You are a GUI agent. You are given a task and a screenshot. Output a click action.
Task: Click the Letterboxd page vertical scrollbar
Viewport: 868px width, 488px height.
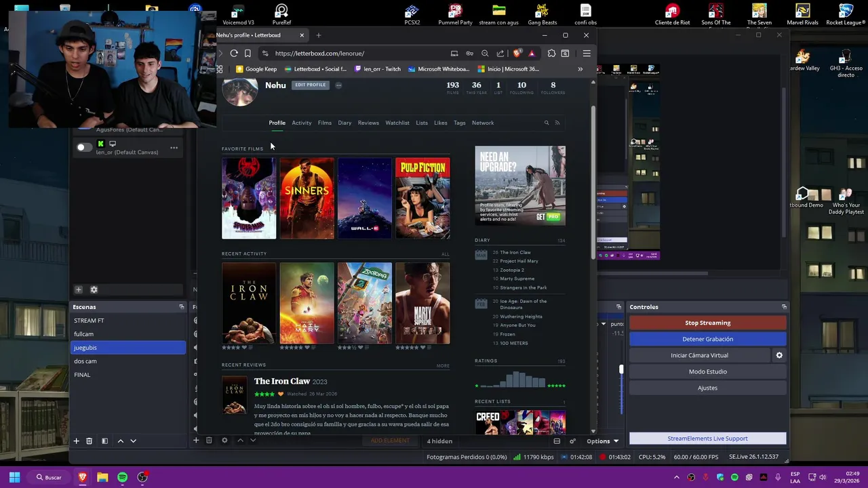(x=593, y=183)
